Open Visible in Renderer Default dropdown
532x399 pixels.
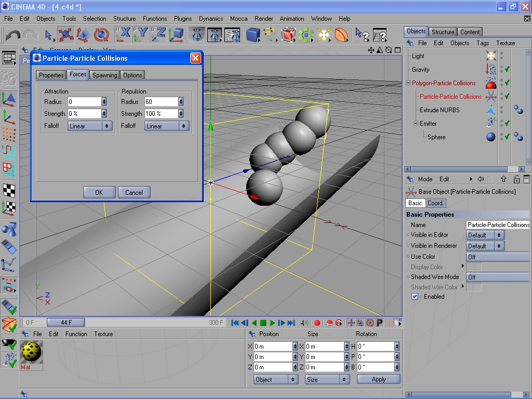pyautogui.click(x=486, y=246)
